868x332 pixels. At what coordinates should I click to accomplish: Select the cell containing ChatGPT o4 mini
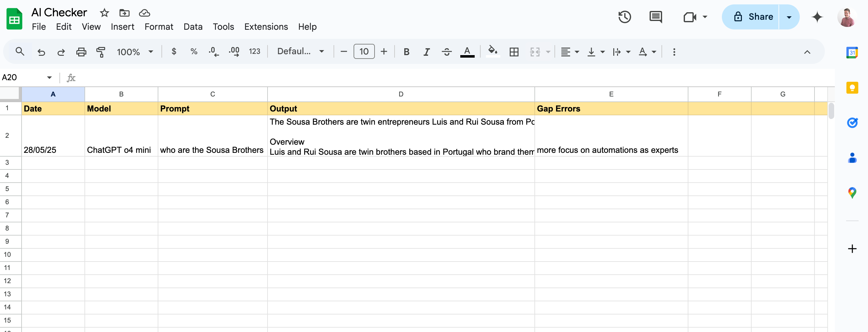pyautogui.click(x=121, y=136)
